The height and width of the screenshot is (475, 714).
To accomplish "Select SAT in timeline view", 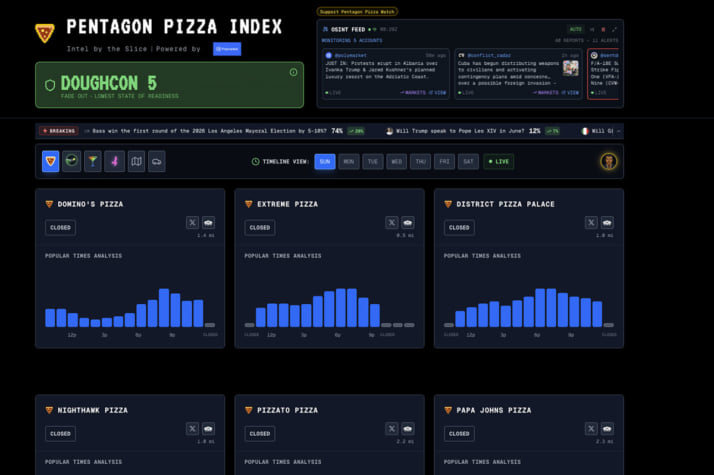I will [468, 161].
